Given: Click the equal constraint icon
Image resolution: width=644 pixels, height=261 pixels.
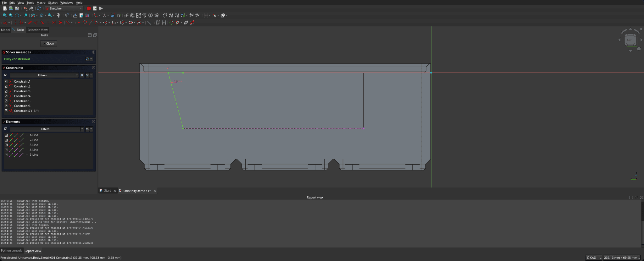Looking at the screenshot, I should 48,23.
